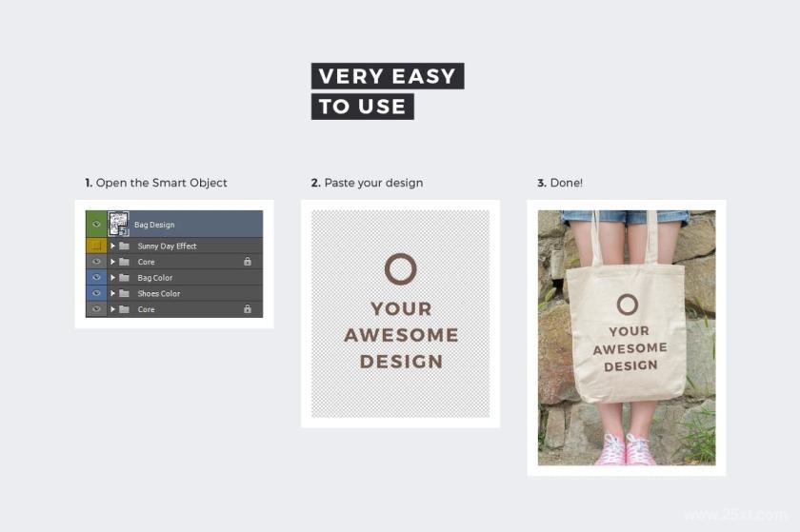Select the Sunny Day Effect folder icon

click(124, 246)
